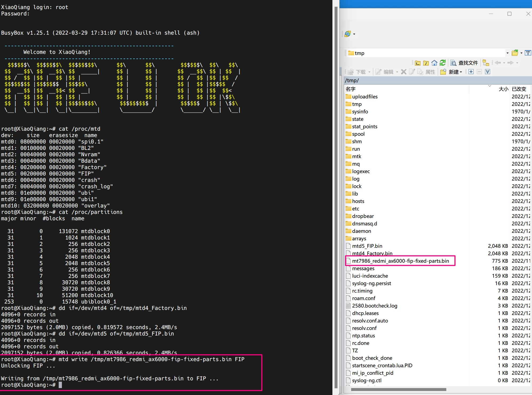
Task: Open the root directory folder icon
Action: click(x=426, y=63)
